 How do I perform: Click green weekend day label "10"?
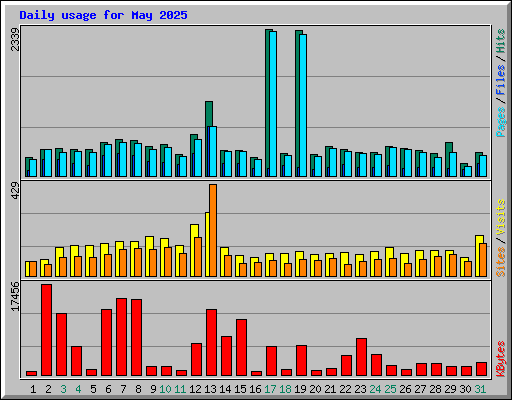pyautogui.click(x=165, y=389)
